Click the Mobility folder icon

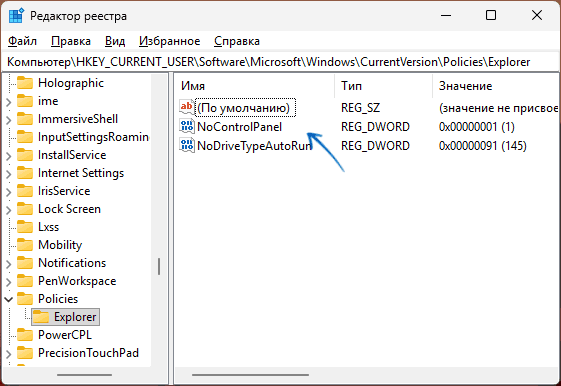coord(25,245)
